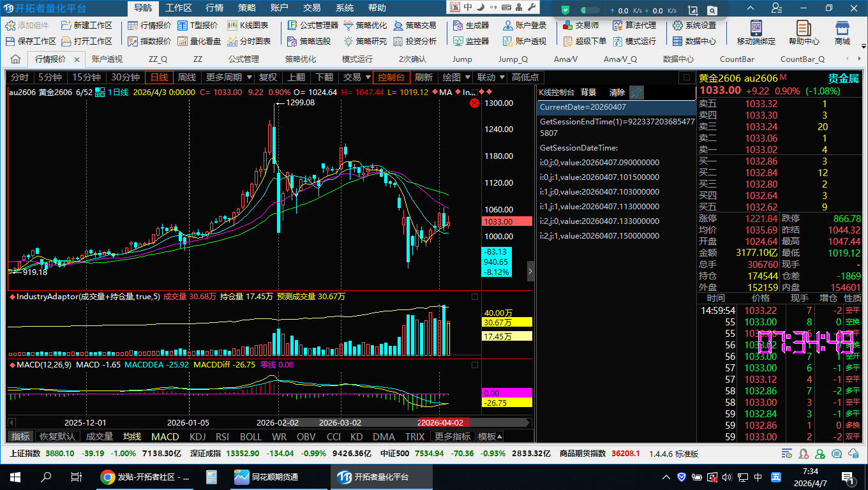This screenshot has height=490, width=868.
Task: Click the home icon in tab bar
Action: 15,59
